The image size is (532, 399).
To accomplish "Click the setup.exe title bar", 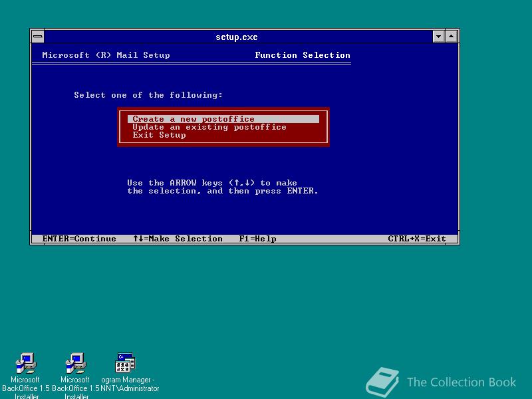I will (x=237, y=37).
